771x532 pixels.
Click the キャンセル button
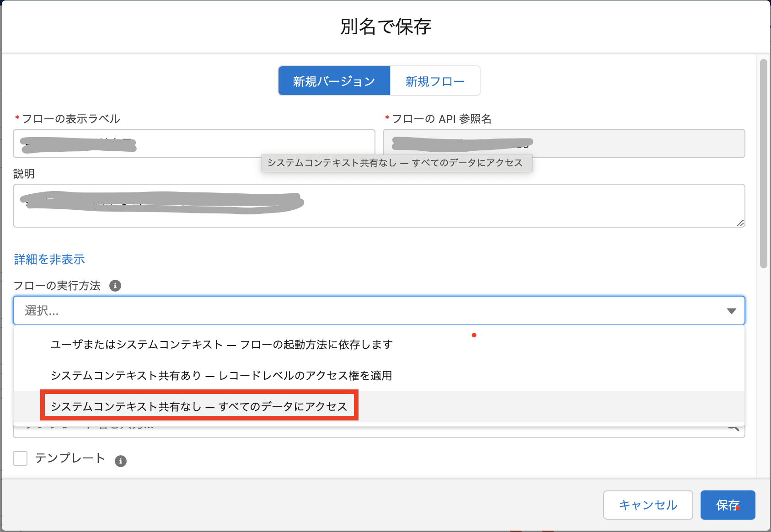648,505
